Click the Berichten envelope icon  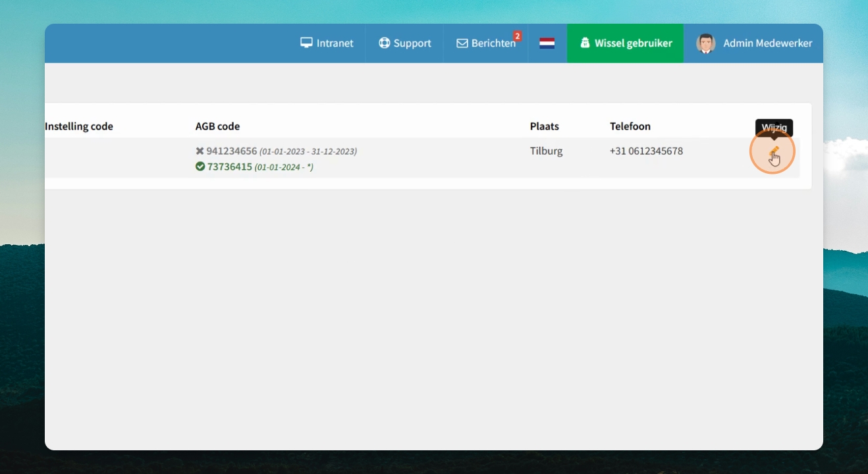tap(462, 43)
